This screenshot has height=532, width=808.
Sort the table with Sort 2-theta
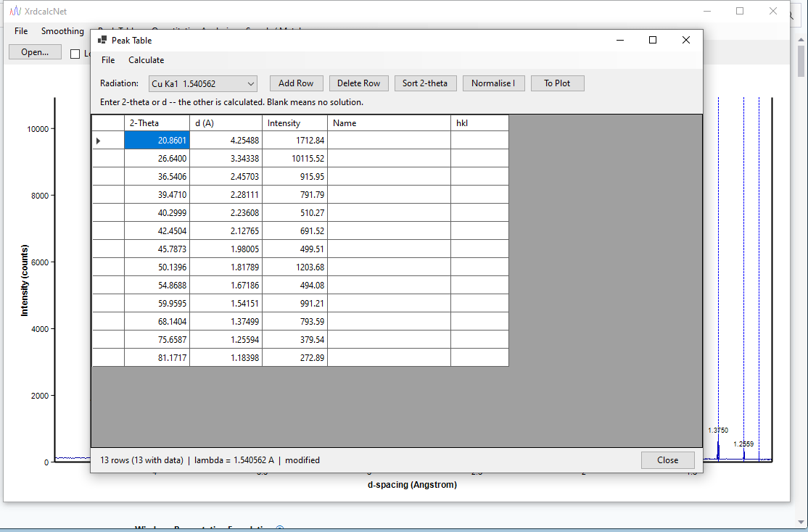click(425, 83)
